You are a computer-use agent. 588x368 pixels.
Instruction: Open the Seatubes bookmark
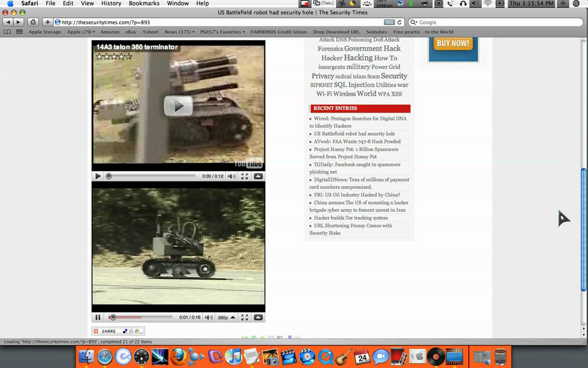377,32
